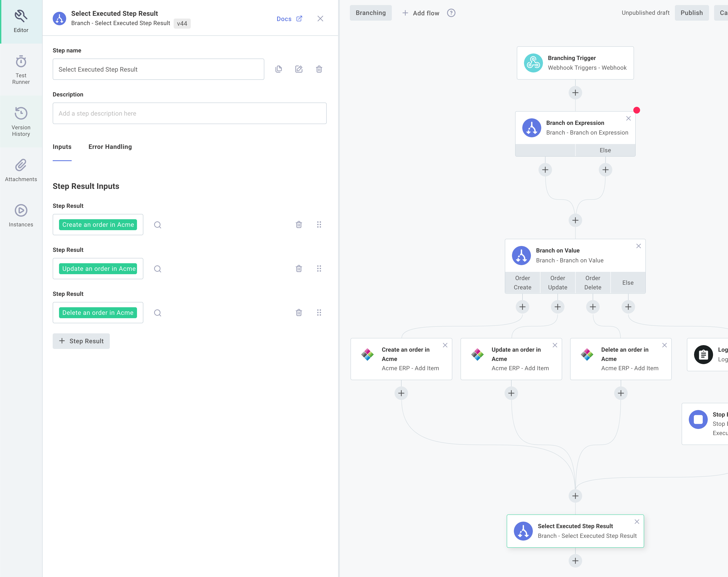Click search icon next to Create an order reference
The width and height of the screenshot is (728, 577).
click(158, 225)
